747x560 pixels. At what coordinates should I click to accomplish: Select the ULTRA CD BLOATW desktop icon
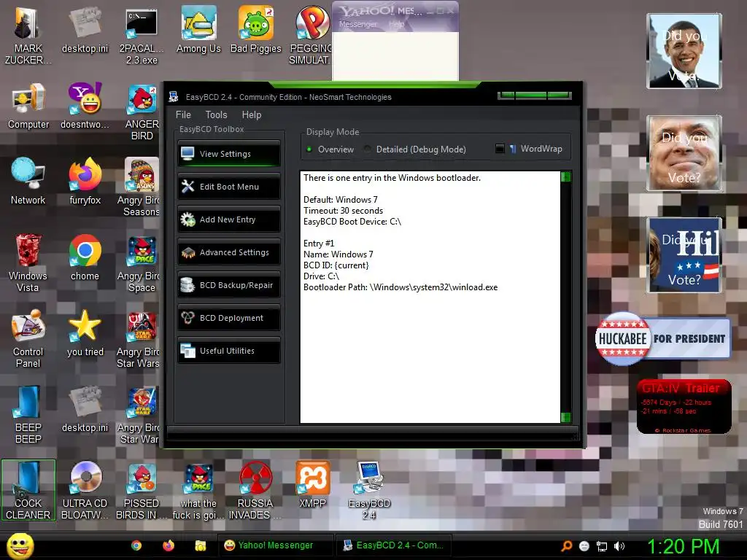(x=85, y=490)
